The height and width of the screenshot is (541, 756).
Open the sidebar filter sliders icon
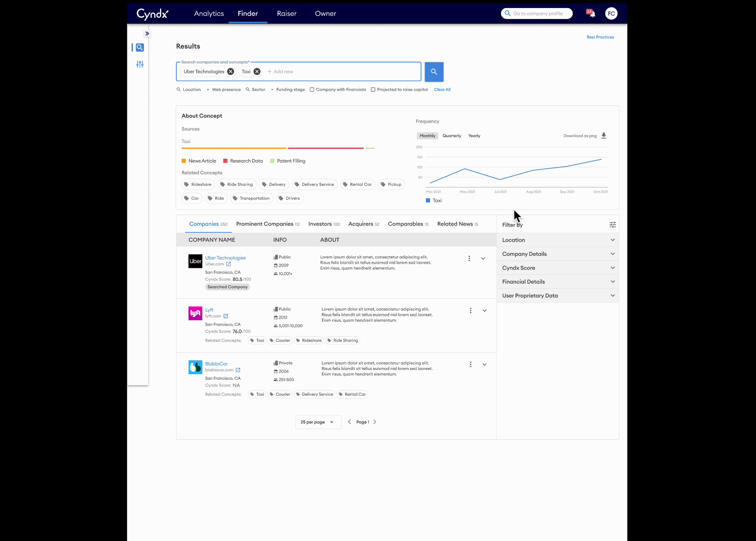140,64
